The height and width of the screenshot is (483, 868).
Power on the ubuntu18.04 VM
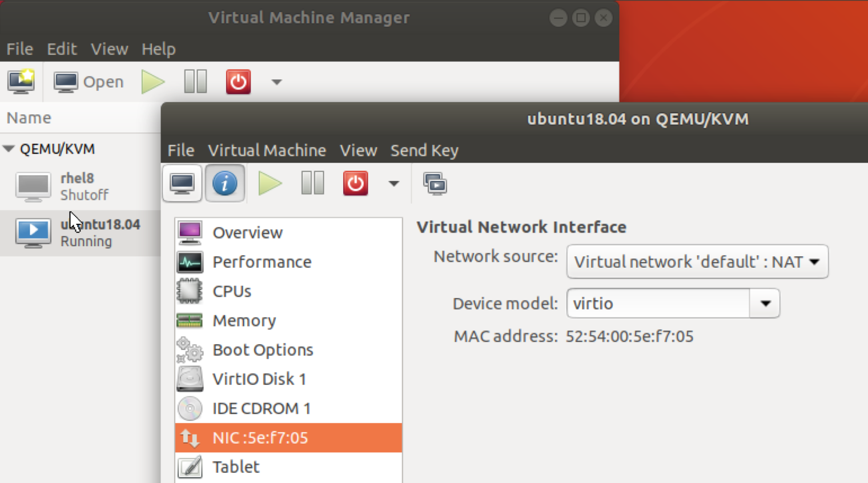point(270,183)
